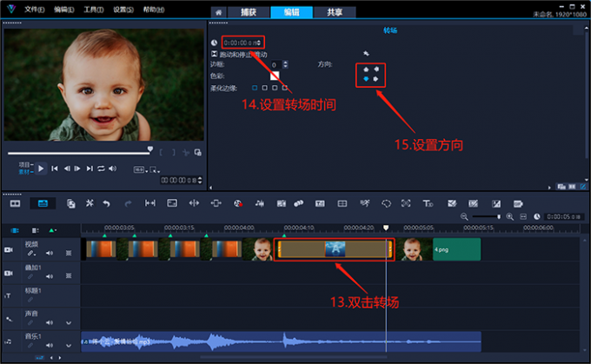This screenshot has height=364, width=591.
Task: Jump preview to start
Action: (55, 169)
